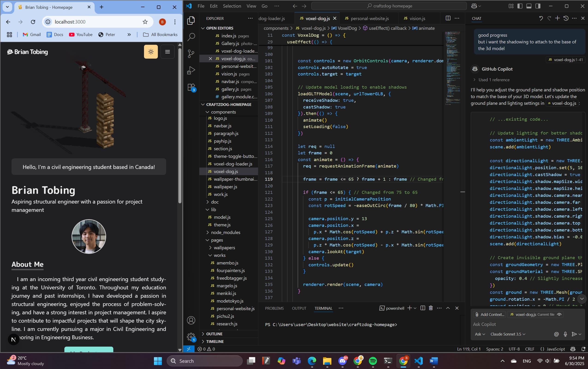
Task: Open All Bookmarks folder
Action: (x=160, y=34)
